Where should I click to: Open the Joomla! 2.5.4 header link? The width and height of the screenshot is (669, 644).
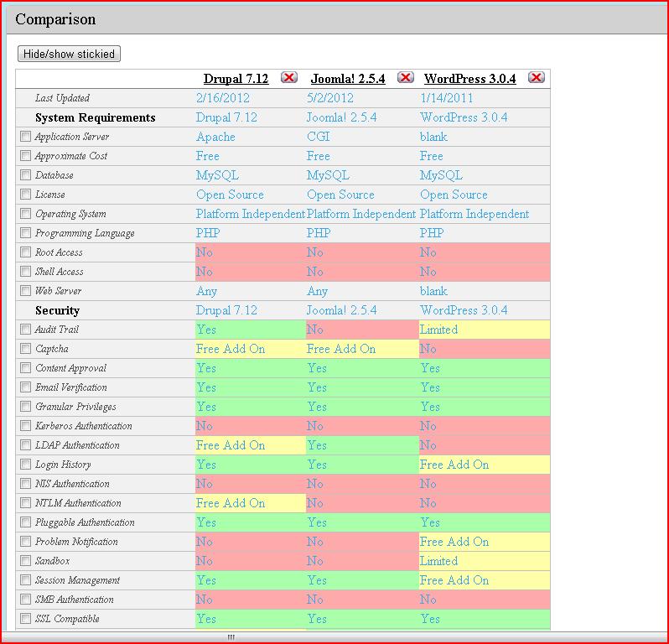coord(348,79)
